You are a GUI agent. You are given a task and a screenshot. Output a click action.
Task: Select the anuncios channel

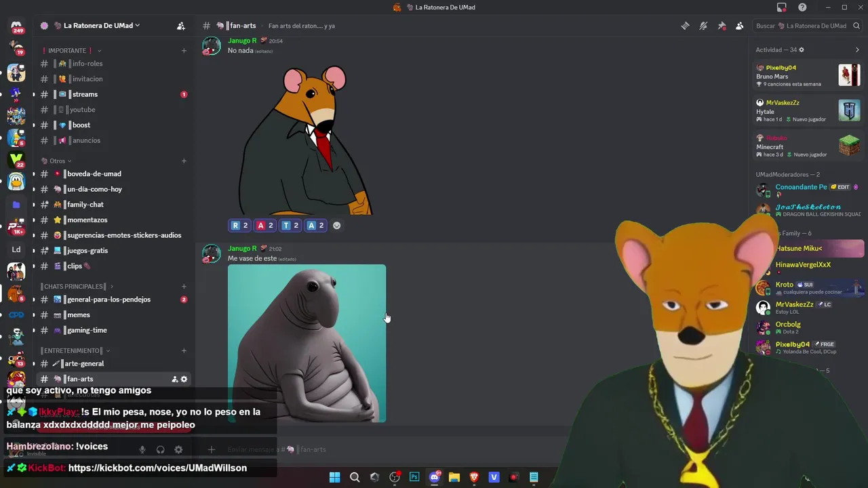[113, 140]
